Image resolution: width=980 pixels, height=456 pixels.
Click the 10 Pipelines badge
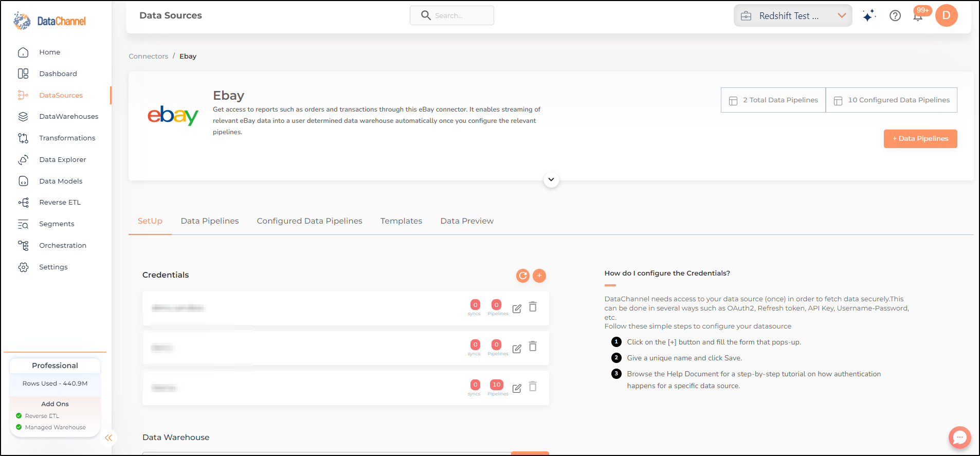497,385
